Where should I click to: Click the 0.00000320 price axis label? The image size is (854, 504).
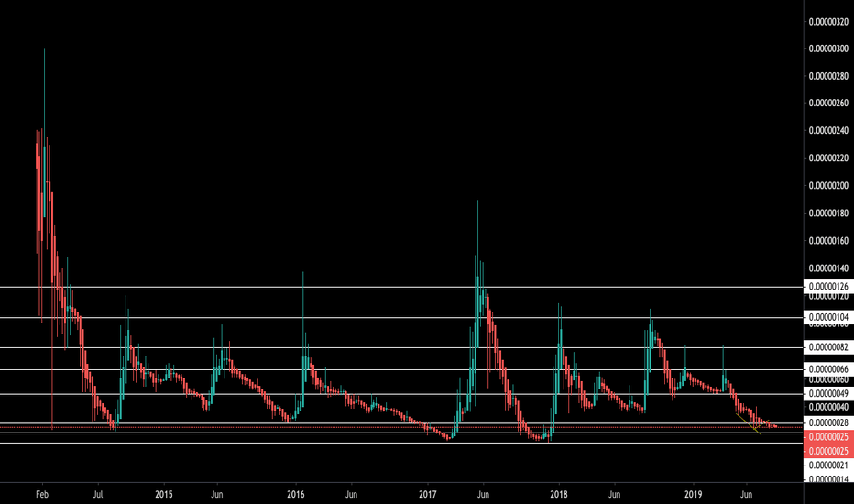click(x=828, y=22)
